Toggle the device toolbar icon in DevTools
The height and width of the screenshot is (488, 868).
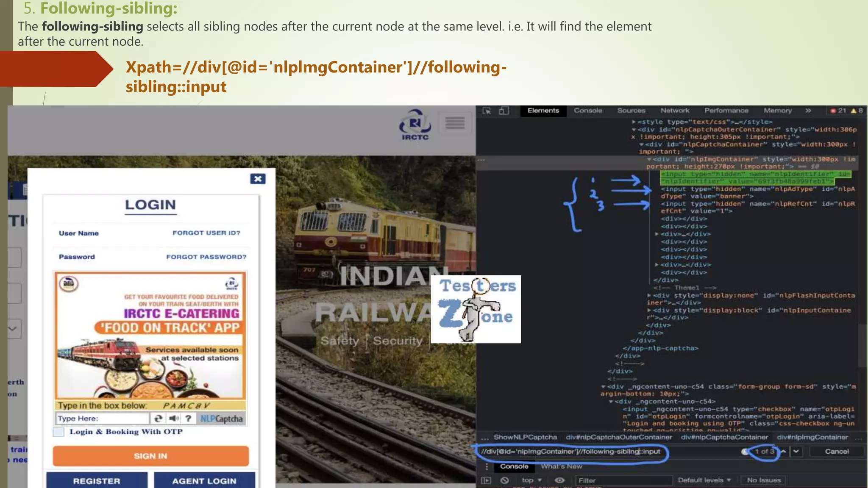click(x=504, y=111)
